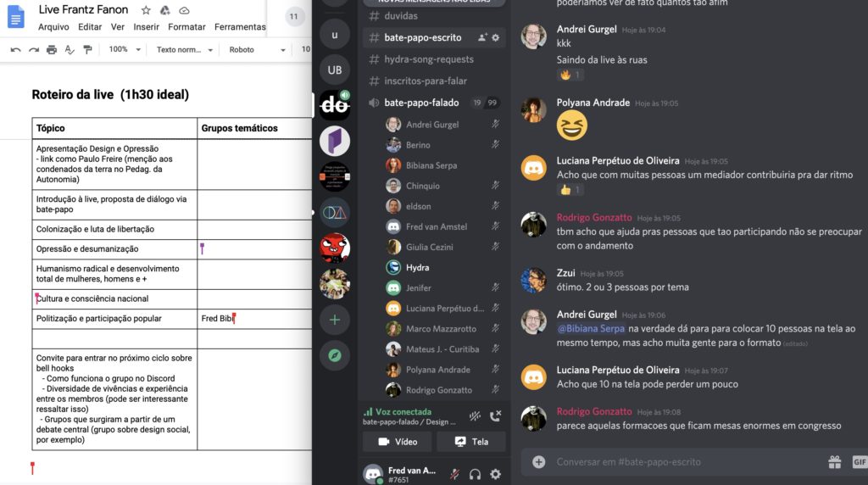The image size is (868, 485).
Task: Disconnect from voice channel
Action: point(495,415)
